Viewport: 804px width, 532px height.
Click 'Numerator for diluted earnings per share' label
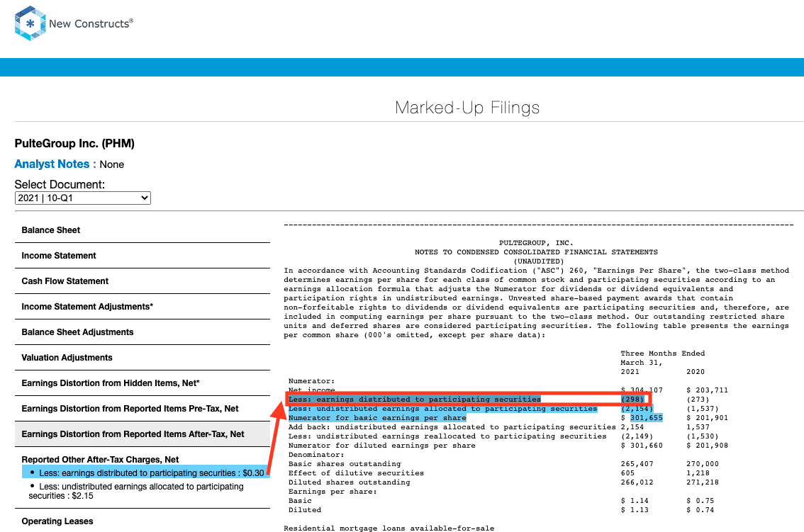tap(382, 446)
